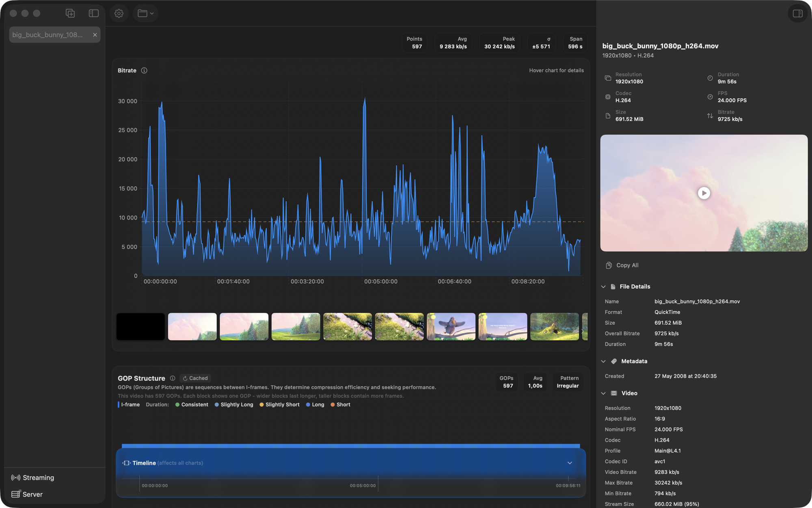
Task: Select the bird on branch thumbnail
Action: (451, 326)
